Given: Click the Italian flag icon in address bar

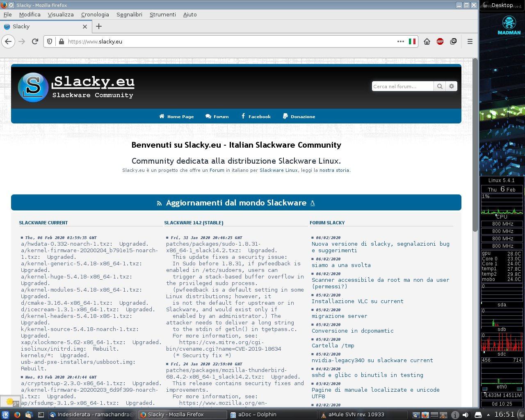Looking at the screenshot, I should click(412, 41).
